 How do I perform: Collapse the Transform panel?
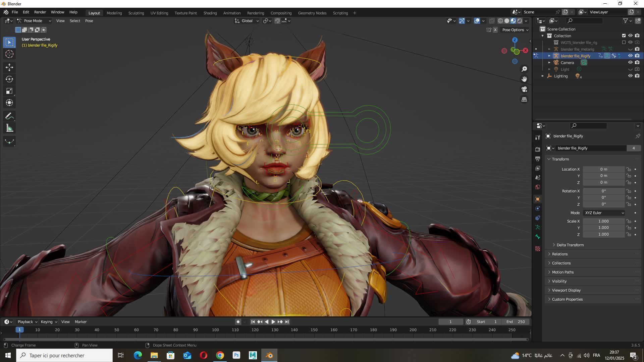coord(560,159)
